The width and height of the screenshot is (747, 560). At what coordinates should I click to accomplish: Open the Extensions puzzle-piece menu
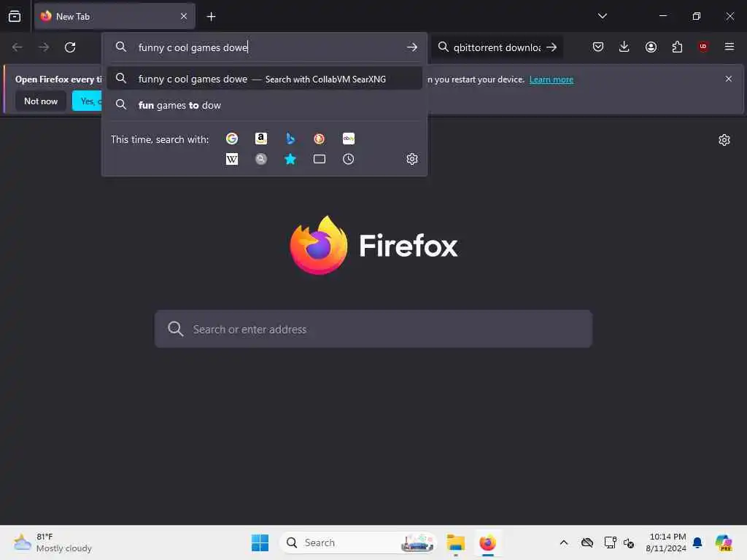[677, 47]
